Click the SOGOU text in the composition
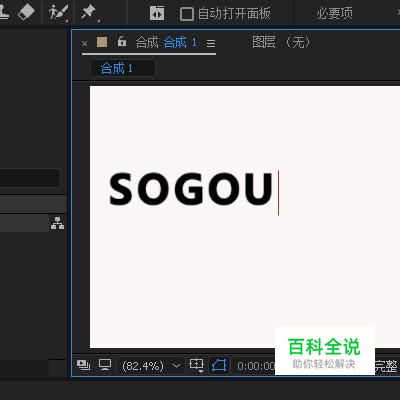Screen dimensions: 400x400 191,189
